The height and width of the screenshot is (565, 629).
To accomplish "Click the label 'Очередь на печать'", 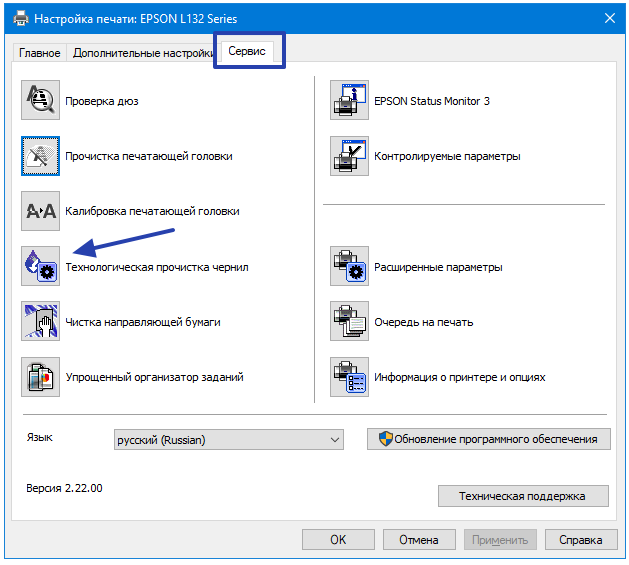I will [424, 322].
